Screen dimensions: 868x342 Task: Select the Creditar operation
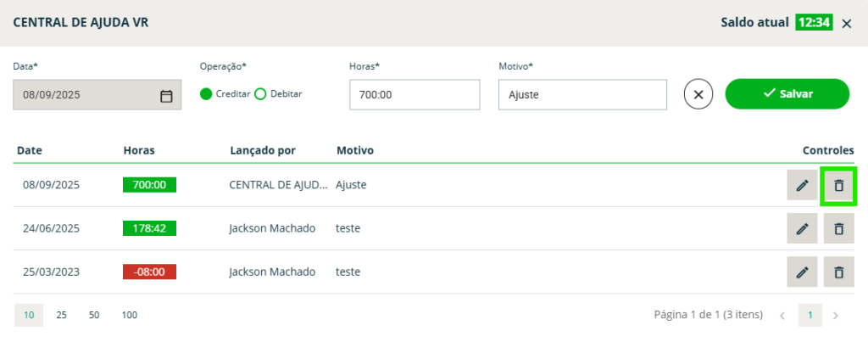pyautogui.click(x=206, y=94)
